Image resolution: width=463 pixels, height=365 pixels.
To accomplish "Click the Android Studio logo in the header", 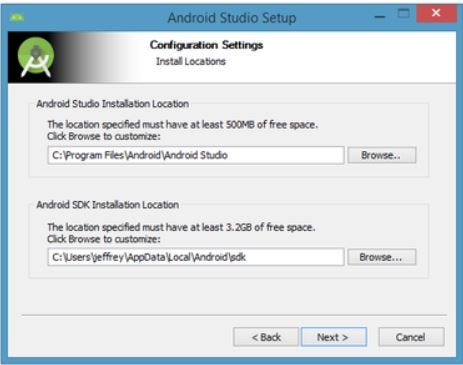I will (x=36, y=57).
